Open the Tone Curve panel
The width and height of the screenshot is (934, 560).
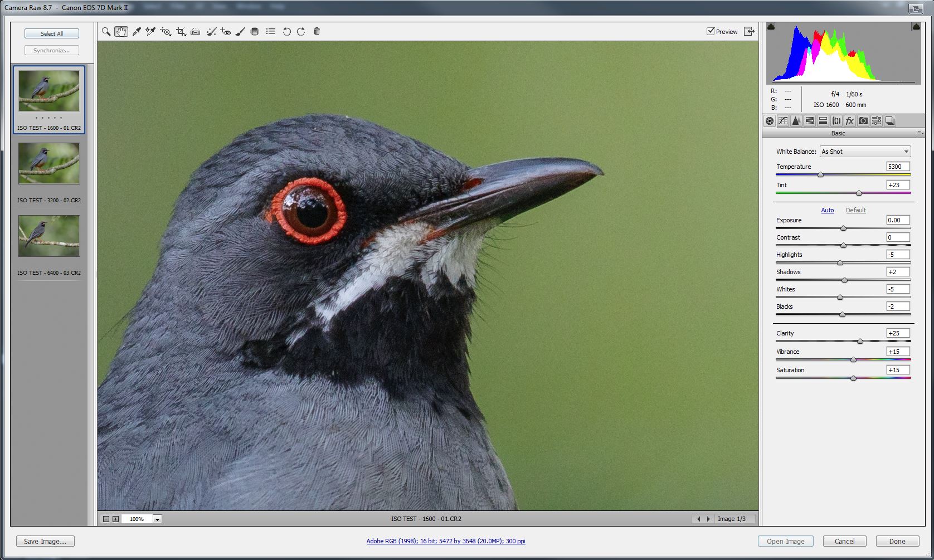click(782, 121)
